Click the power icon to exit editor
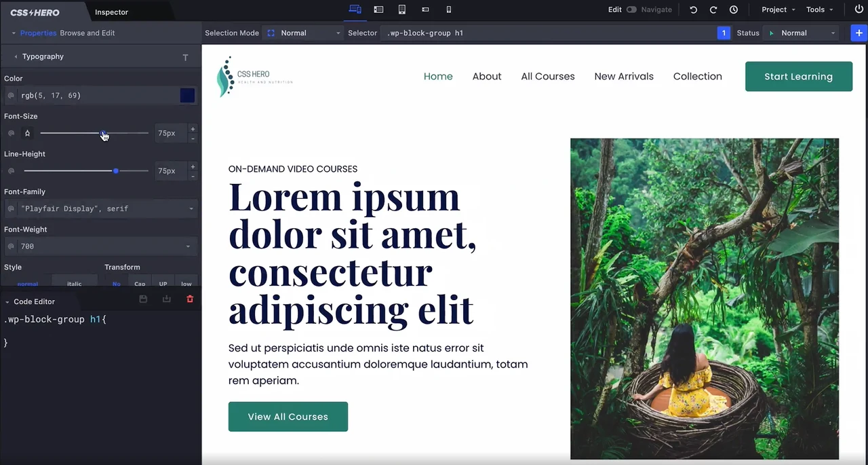868x465 pixels. tap(859, 10)
